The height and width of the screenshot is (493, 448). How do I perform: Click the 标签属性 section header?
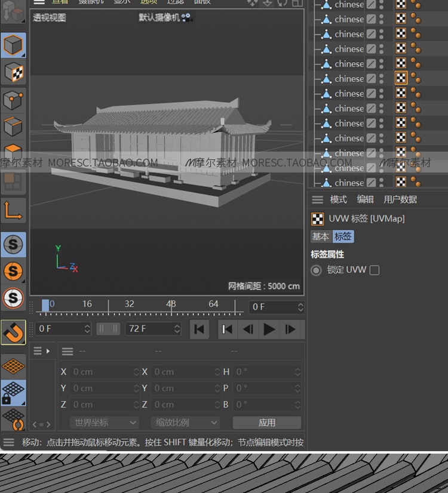click(x=327, y=254)
